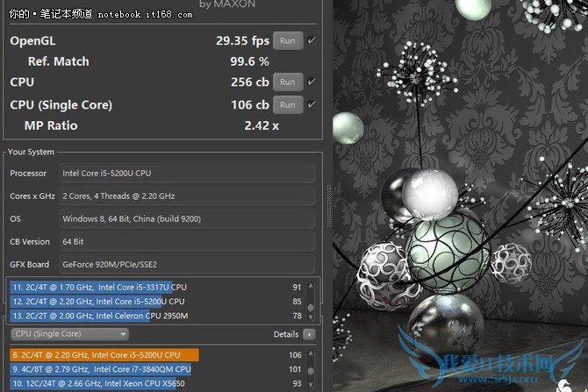Run the CPU (Single Core) benchmark

(x=288, y=105)
